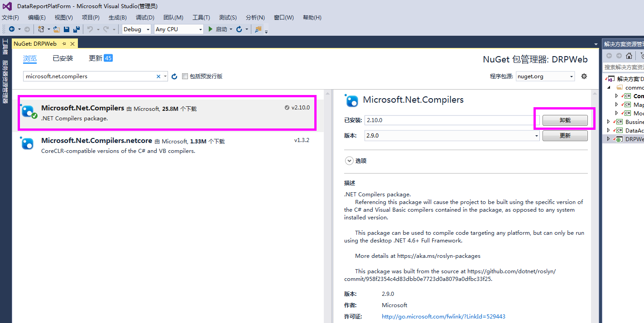The width and height of the screenshot is (644, 323).
Task: Click the New Project toolbar icon
Action: [41, 29]
